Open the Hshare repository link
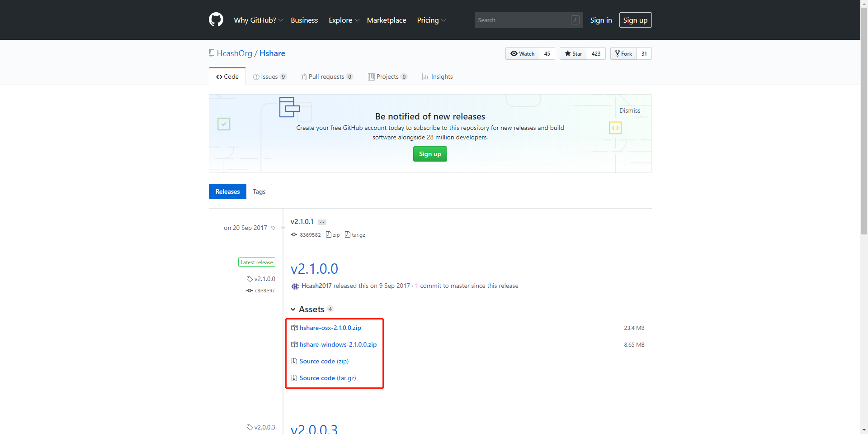This screenshot has width=868, height=434. tap(272, 53)
